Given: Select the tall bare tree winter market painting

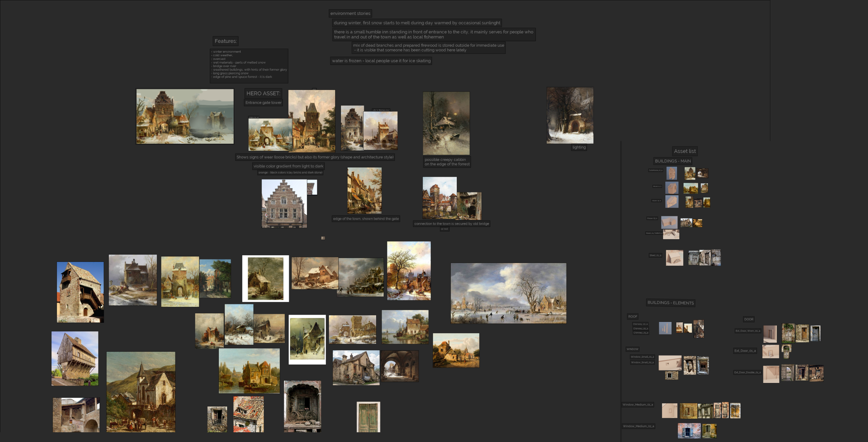Looking at the screenshot, I should [x=409, y=271].
